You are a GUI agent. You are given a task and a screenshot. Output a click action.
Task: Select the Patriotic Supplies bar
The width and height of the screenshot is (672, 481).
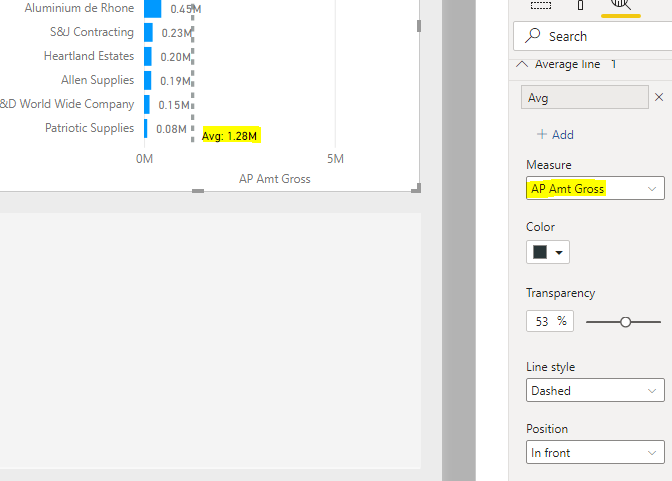pyautogui.click(x=146, y=129)
